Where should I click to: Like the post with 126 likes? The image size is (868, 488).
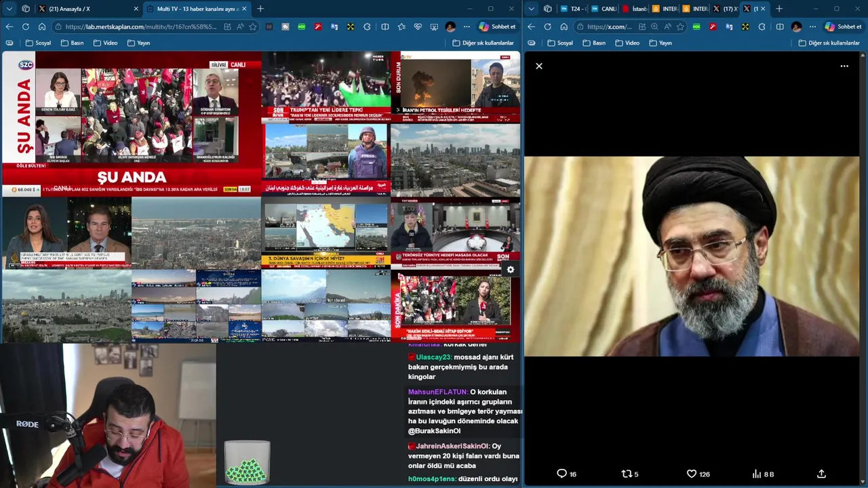698,474
